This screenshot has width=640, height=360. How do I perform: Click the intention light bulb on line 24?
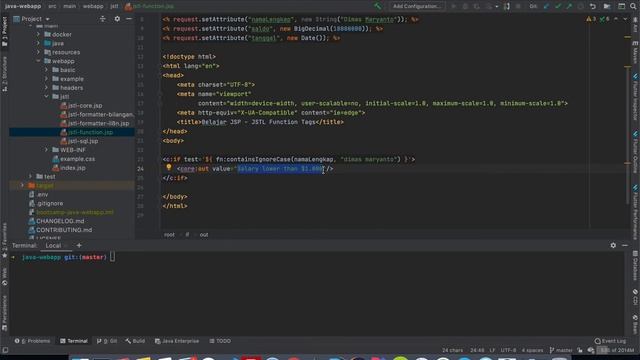[x=169, y=167]
